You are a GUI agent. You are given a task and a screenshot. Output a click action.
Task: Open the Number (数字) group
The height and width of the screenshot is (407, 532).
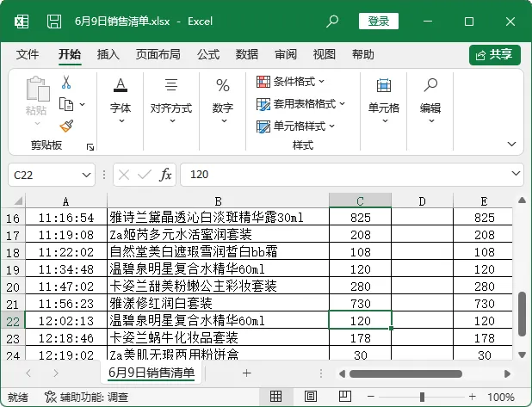point(223,101)
